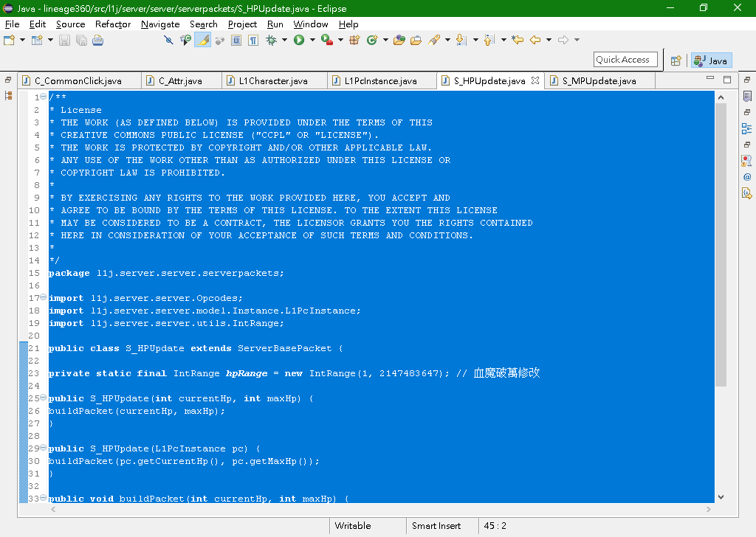Toggle the breadcrumb icon beside breakpoints
The image size is (756, 537).
(x=185, y=41)
